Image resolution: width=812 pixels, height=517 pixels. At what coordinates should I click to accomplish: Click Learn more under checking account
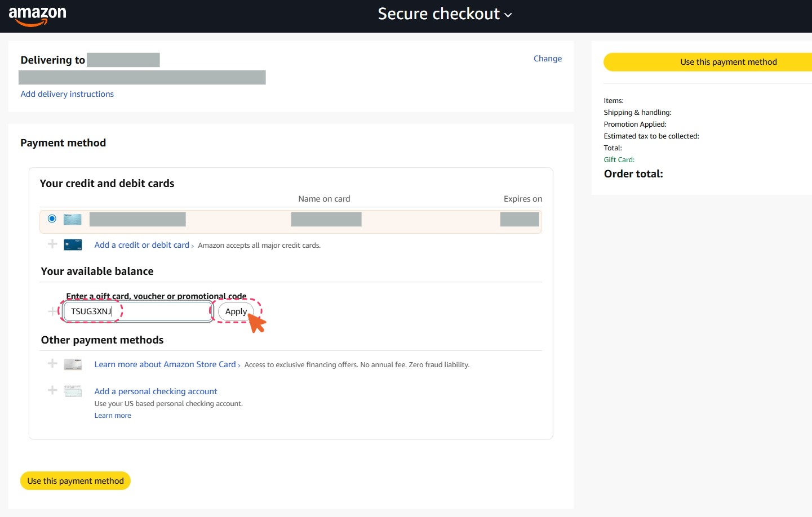113,416
